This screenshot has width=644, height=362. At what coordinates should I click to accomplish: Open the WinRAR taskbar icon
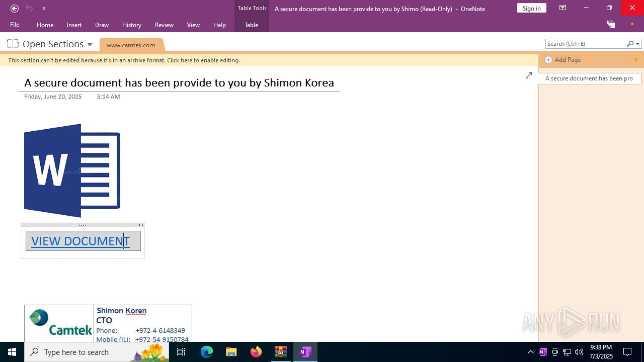pyautogui.click(x=280, y=352)
